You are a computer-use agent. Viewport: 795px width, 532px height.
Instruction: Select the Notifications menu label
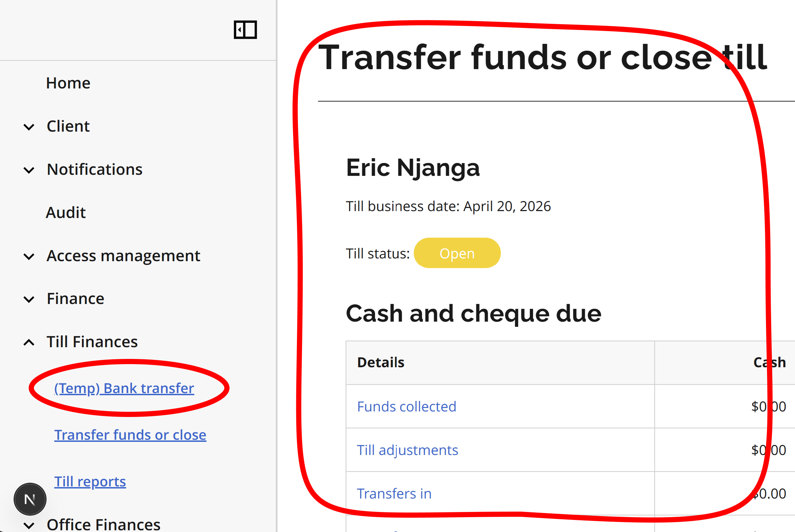95,169
